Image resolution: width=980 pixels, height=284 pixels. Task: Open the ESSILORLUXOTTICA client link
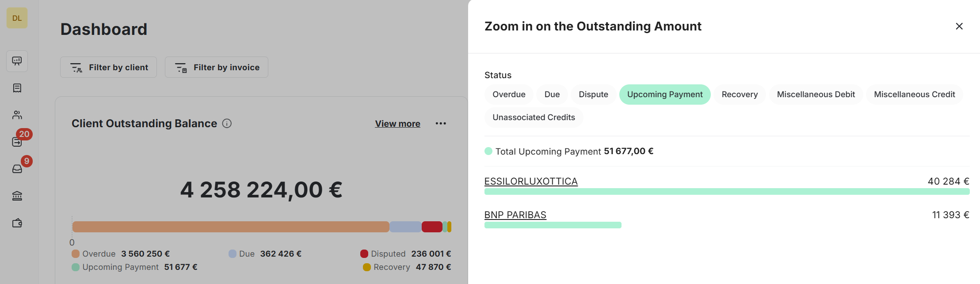(x=530, y=181)
